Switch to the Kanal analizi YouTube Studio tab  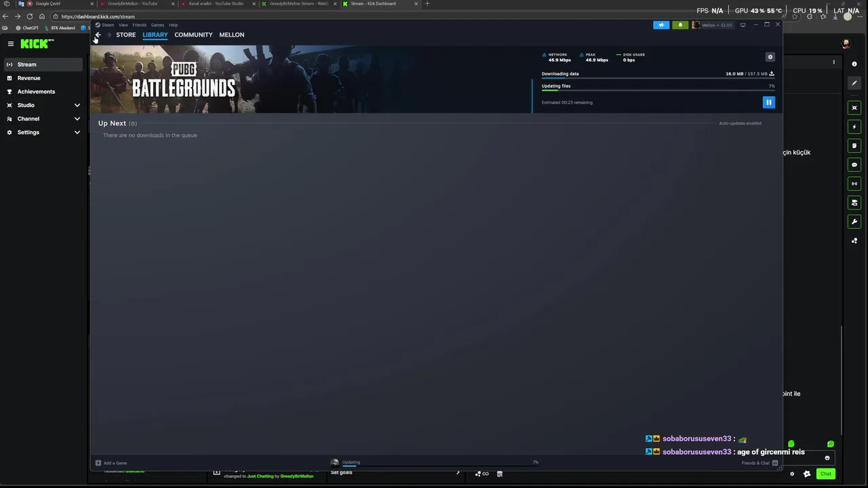pos(218,3)
